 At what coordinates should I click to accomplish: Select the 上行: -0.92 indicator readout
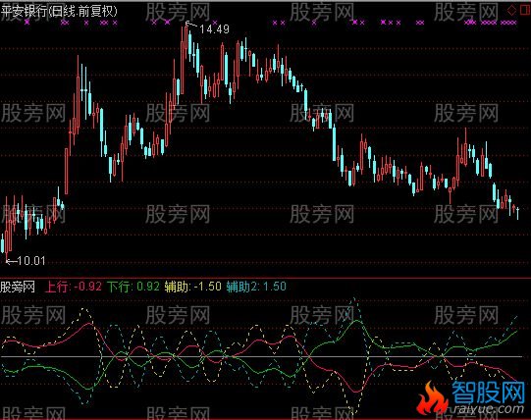[x=74, y=287]
